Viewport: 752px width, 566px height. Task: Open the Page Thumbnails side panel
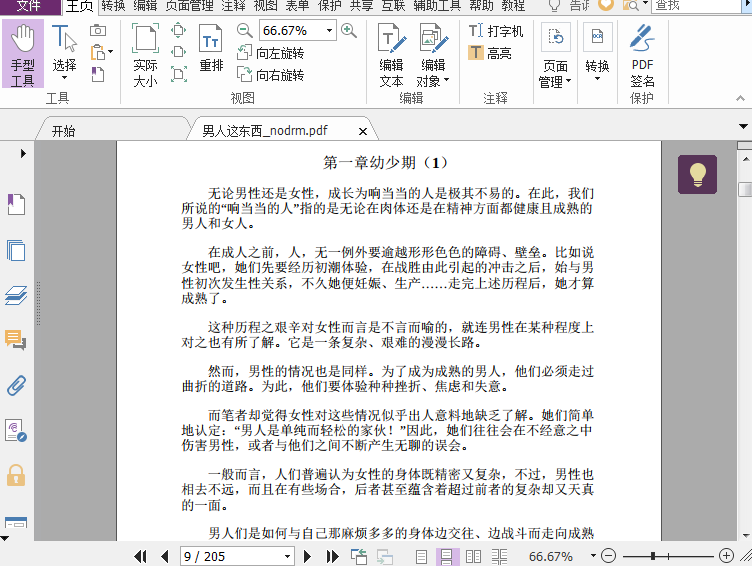click(x=16, y=250)
